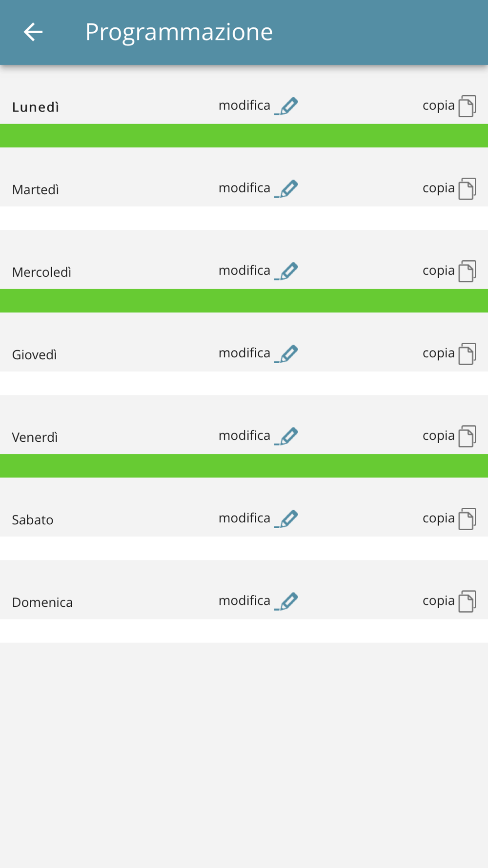The height and width of the screenshot is (868, 488).
Task: Click the copy icon for Martedì
Action: [467, 188]
